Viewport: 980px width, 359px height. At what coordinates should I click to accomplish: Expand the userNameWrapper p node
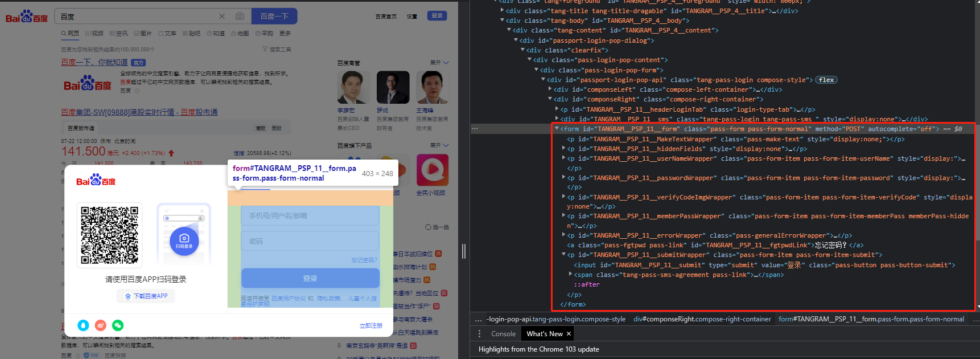(x=563, y=158)
